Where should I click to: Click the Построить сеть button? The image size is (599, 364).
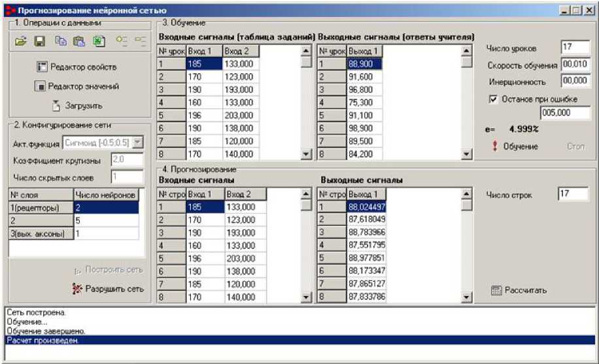tap(109, 270)
